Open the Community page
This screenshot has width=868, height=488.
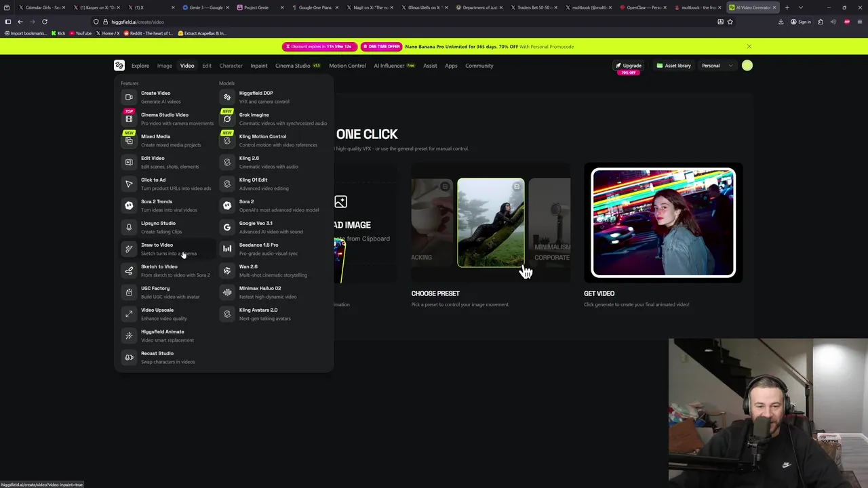tap(479, 66)
